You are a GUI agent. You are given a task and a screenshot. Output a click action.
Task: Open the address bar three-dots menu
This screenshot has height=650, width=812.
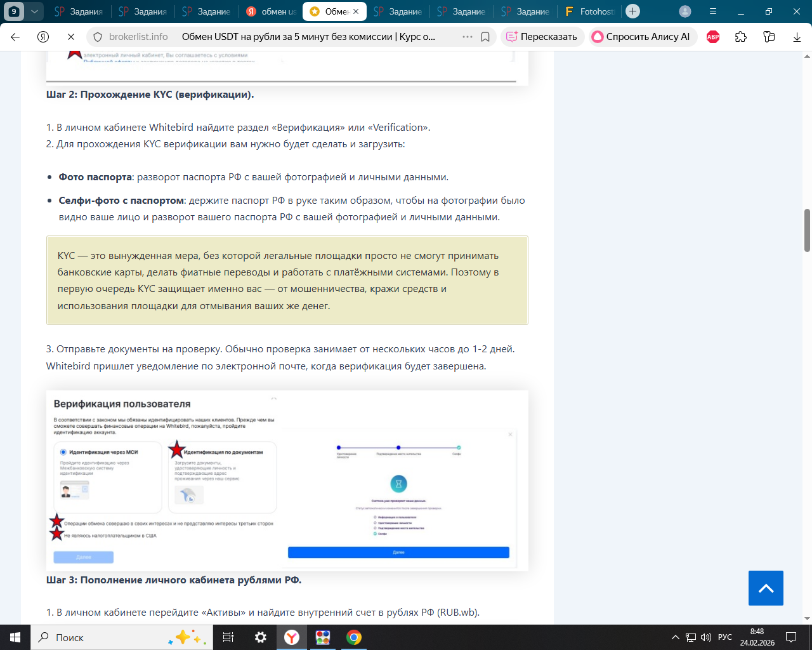pyautogui.click(x=468, y=37)
